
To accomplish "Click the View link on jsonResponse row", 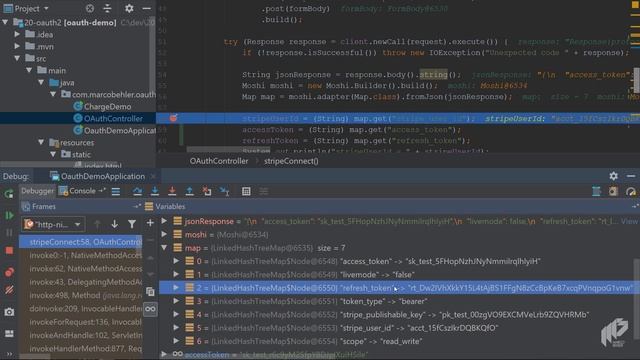I will coord(629,221).
